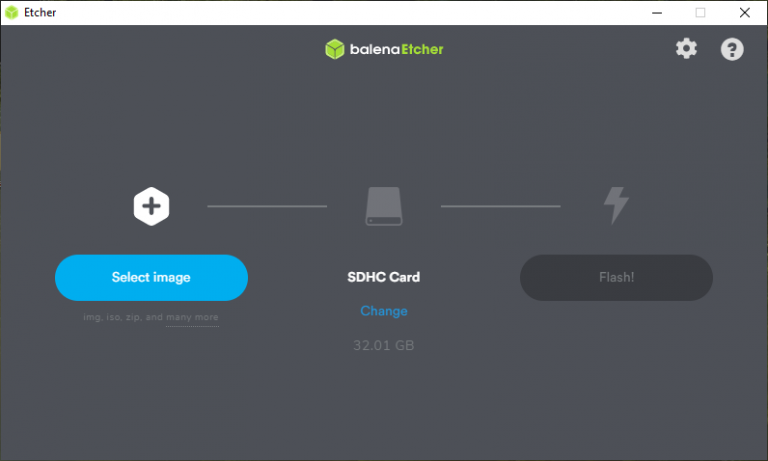Click the SDHC Card drive name
Screen dimensions: 768x461
pyautogui.click(x=384, y=277)
